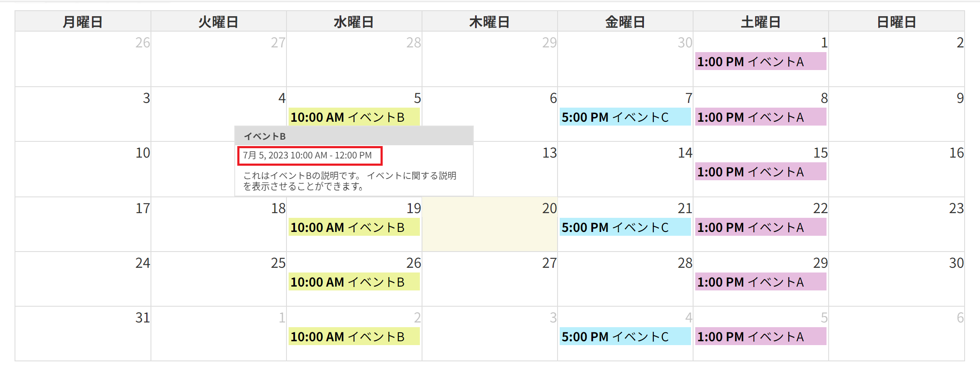The width and height of the screenshot is (980, 375).
Task: Select the 1:00 PM イベントA on day 22
Action: click(761, 227)
